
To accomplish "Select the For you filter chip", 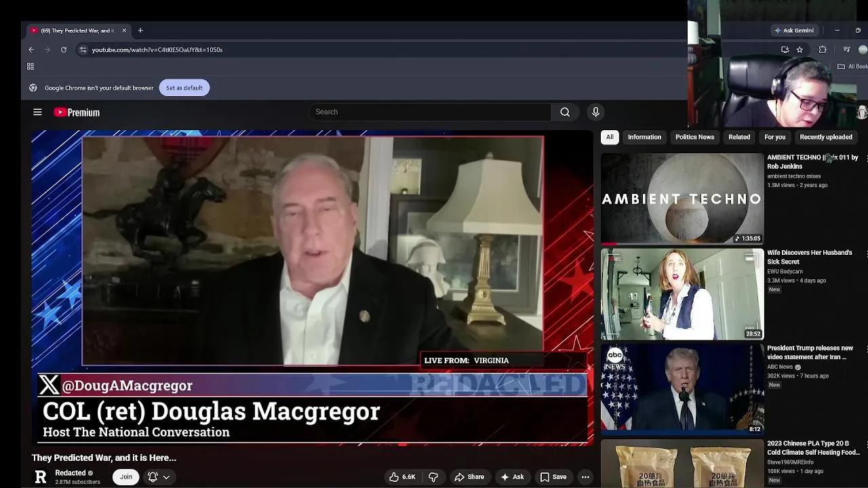I will pyautogui.click(x=774, y=137).
